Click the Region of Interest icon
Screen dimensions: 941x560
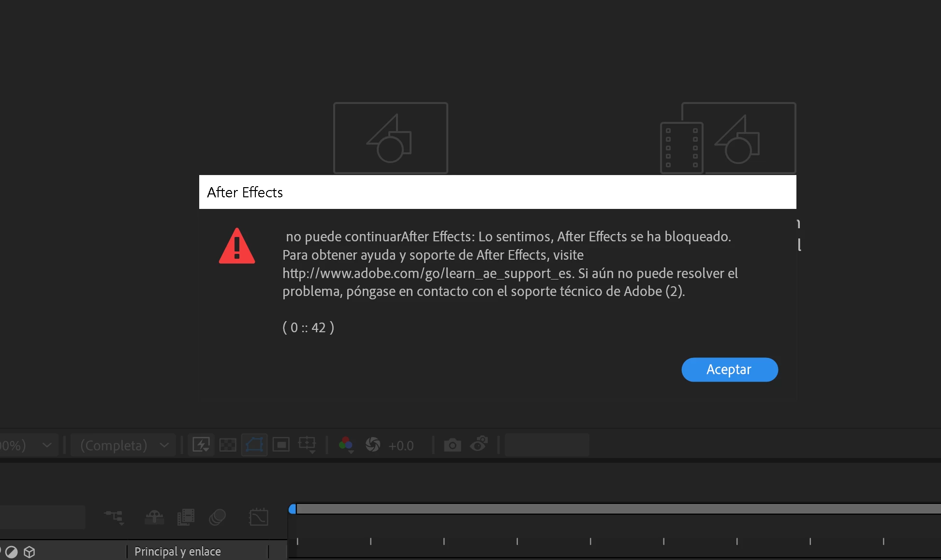click(x=281, y=445)
